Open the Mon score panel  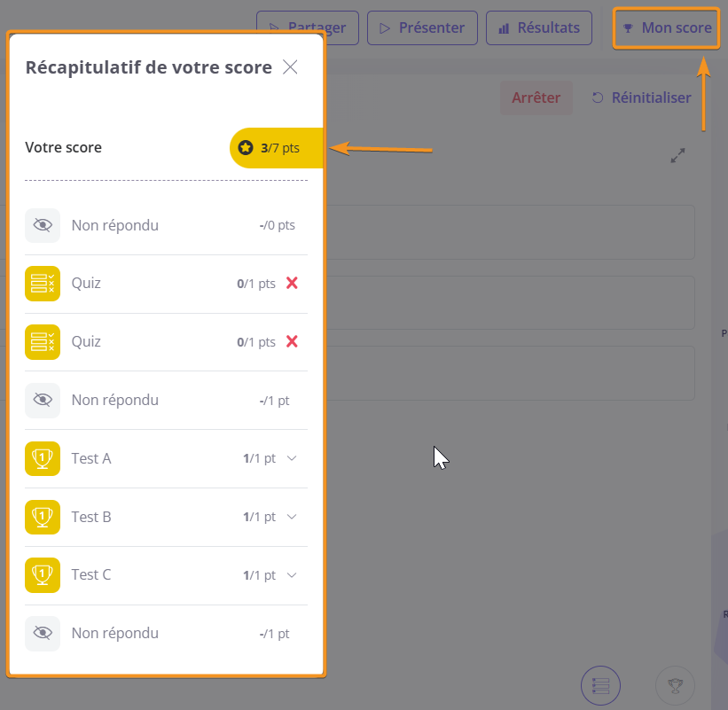[666, 27]
